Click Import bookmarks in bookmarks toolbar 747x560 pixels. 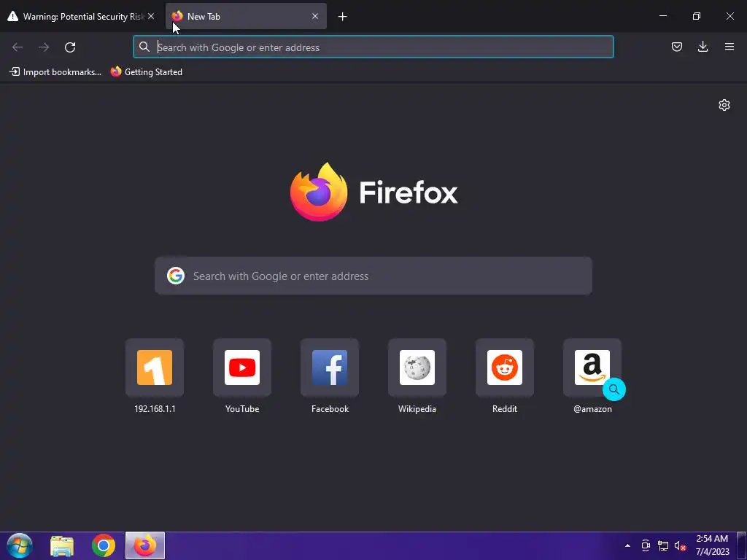[x=55, y=72]
